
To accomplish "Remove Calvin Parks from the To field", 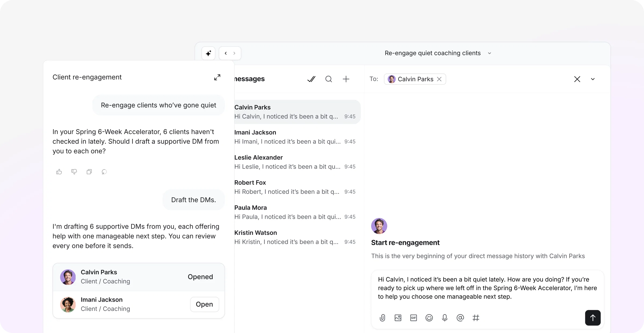I will point(439,79).
